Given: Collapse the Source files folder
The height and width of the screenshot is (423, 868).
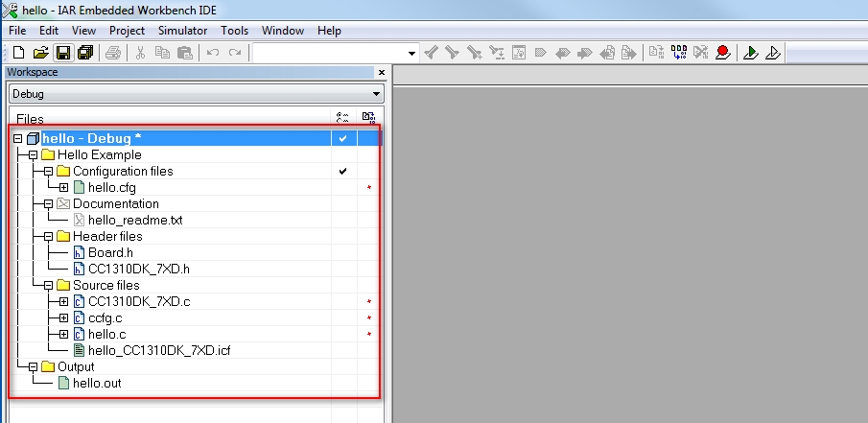Looking at the screenshot, I should [49, 286].
